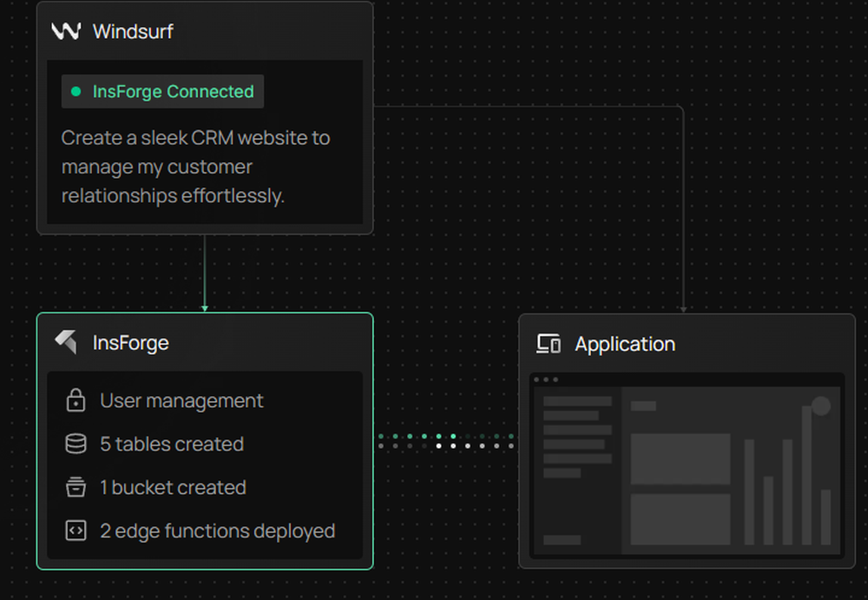868x600 pixels.
Task: Select the database icon next to 5 tables created
Action: click(76, 444)
